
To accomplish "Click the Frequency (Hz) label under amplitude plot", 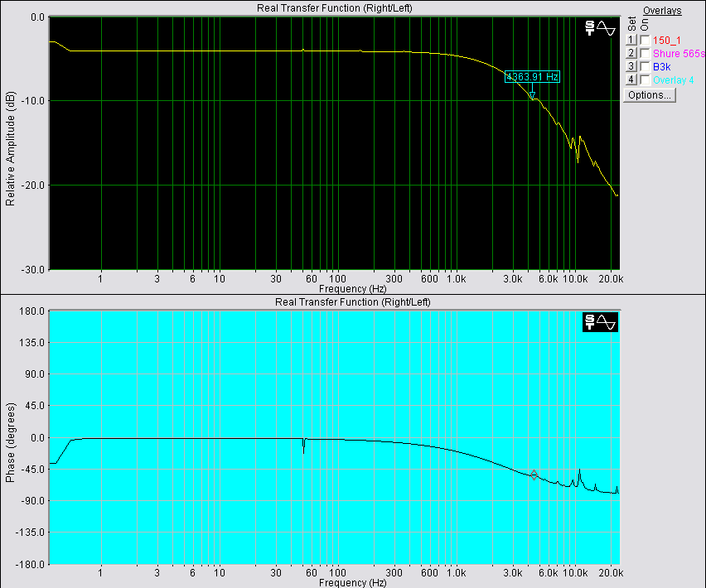I will pos(352,289).
